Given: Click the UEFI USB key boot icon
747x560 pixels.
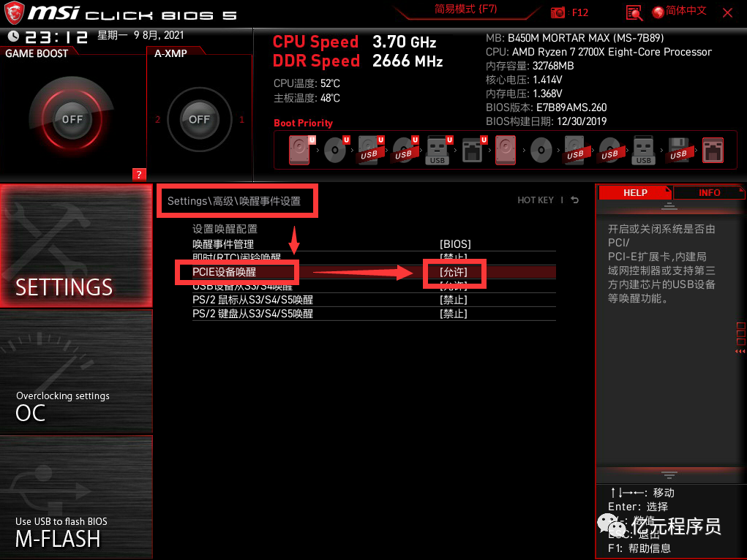Looking at the screenshot, I should tap(439, 150).
